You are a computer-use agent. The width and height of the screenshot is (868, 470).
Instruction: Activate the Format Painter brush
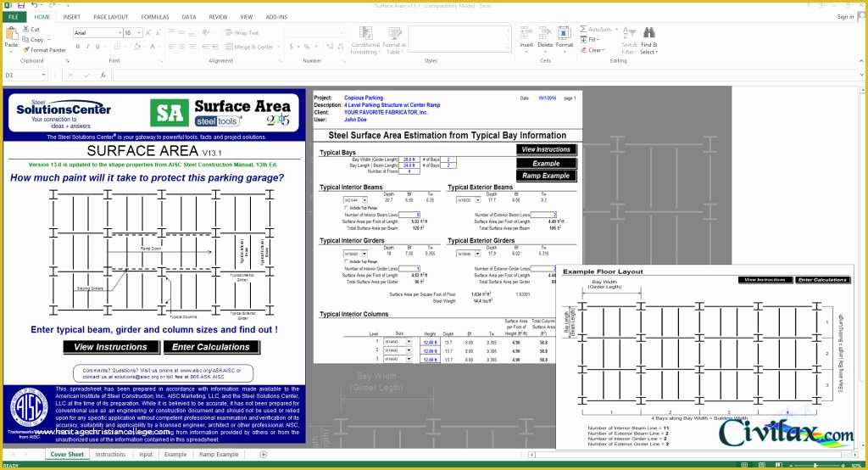tap(25, 50)
